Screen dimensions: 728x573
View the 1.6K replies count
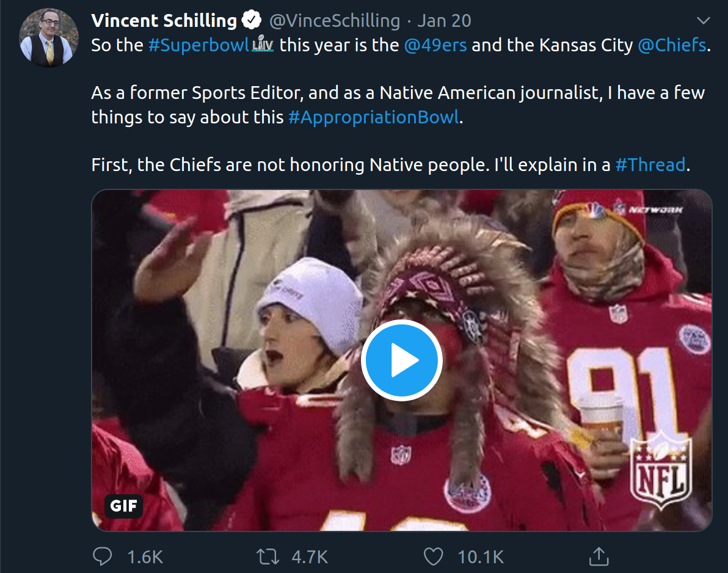pyautogui.click(x=145, y=557)
